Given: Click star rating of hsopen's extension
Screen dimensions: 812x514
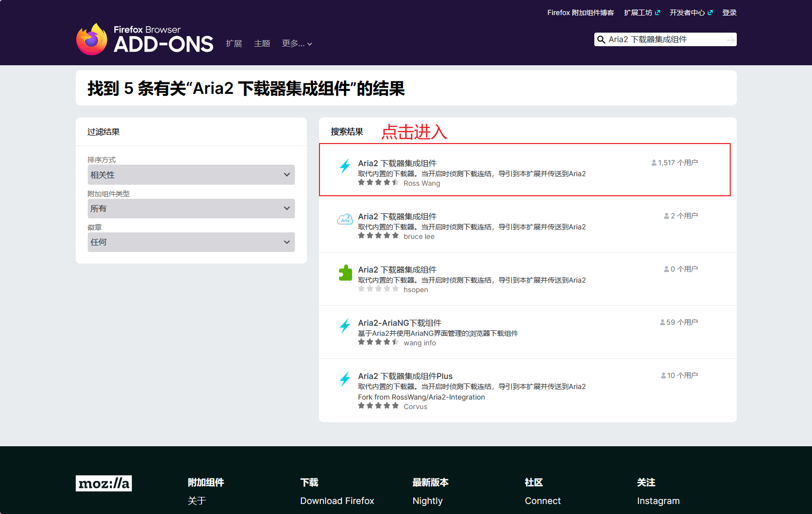Looking at the screenshot, I should coord(378,289).
